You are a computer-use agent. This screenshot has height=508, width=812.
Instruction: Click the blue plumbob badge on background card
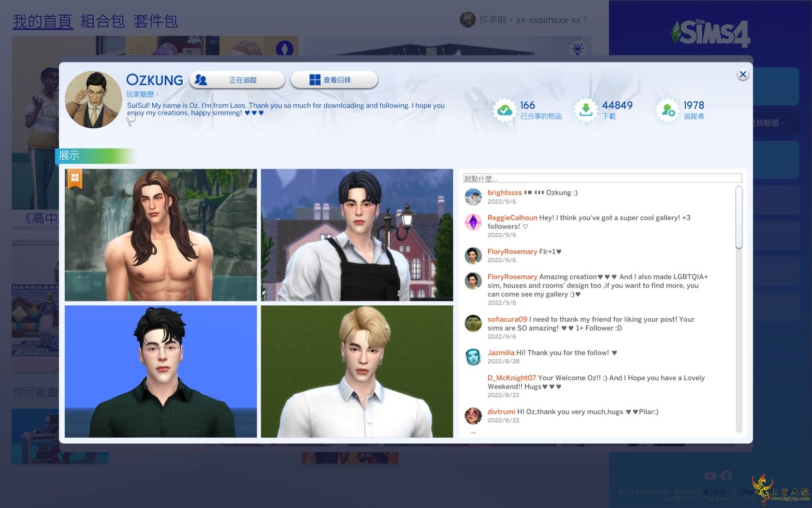(284, 49)
